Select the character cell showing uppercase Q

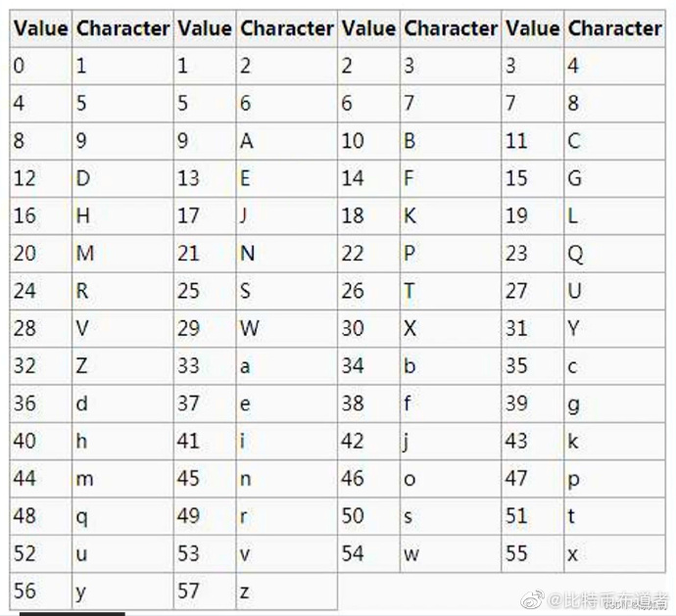614,254
